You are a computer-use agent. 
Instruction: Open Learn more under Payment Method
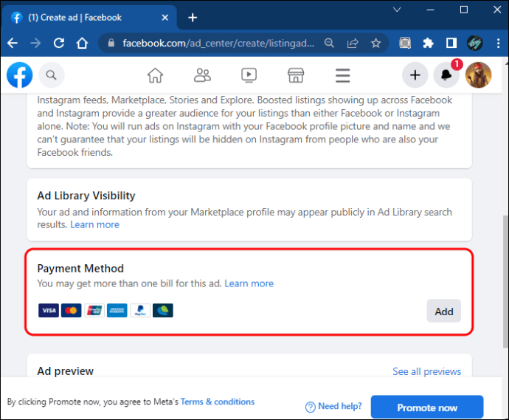click(249, 283)
